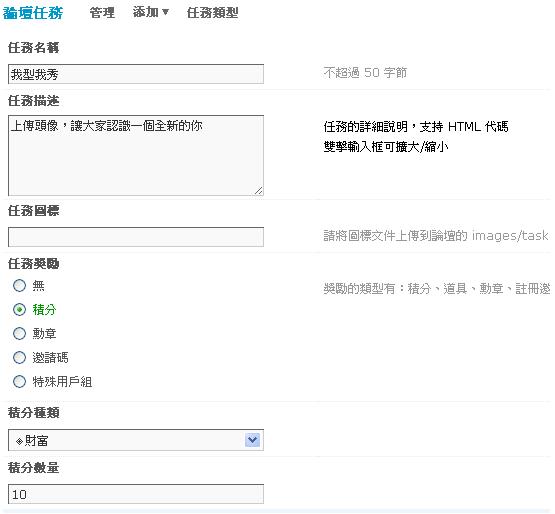Screen dimensions: 555x514
Task: Select the 積分 reward radio button
Action: pos(19,310)
